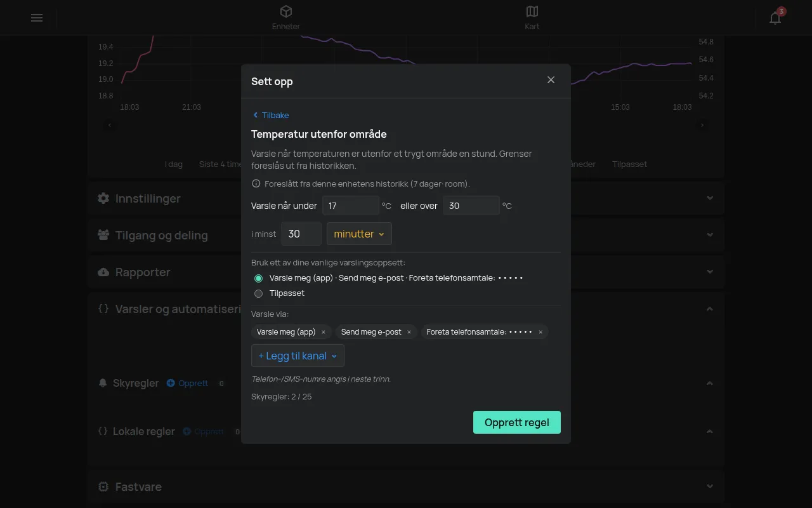This screenshot has width=812, height=508.
Task: Expand the Fastvare section chevron
Action: click(x=710, y=486)
